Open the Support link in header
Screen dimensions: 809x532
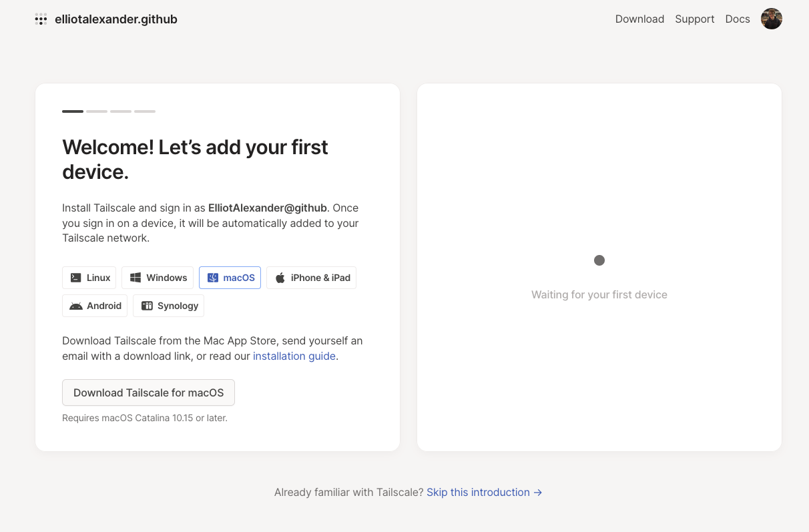(694, 19)
